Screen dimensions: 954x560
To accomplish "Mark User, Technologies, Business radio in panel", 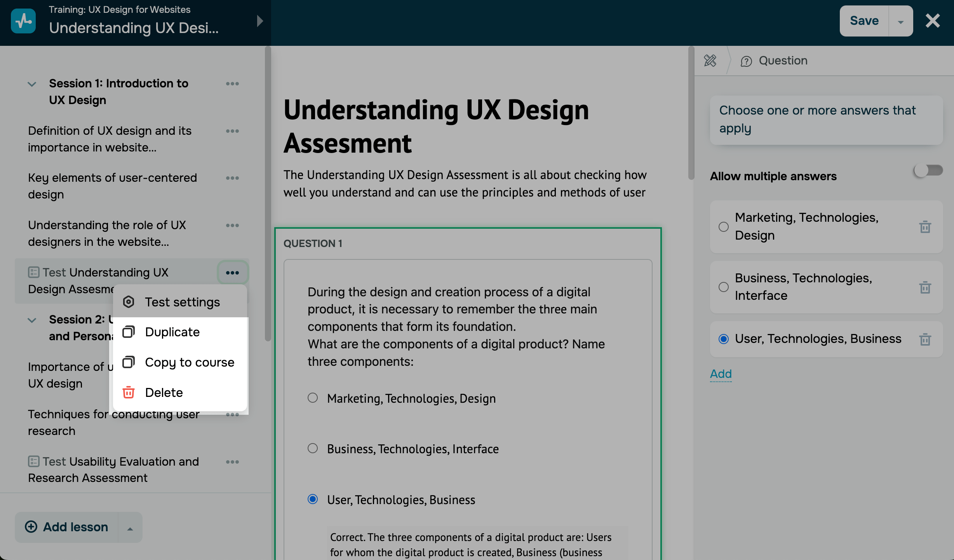I will (724, 339).
